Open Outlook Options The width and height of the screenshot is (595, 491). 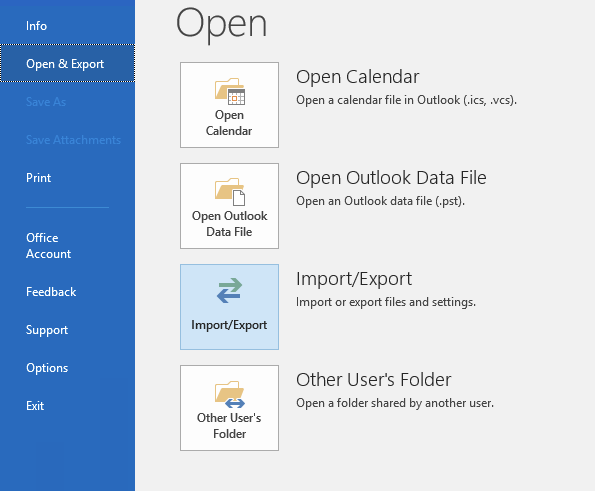click(x=47, y=368)
